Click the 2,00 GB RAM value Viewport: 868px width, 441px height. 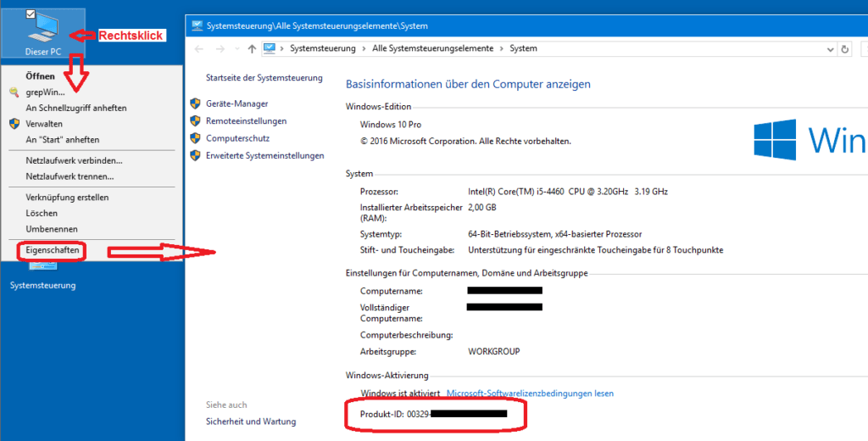(482, 208)
